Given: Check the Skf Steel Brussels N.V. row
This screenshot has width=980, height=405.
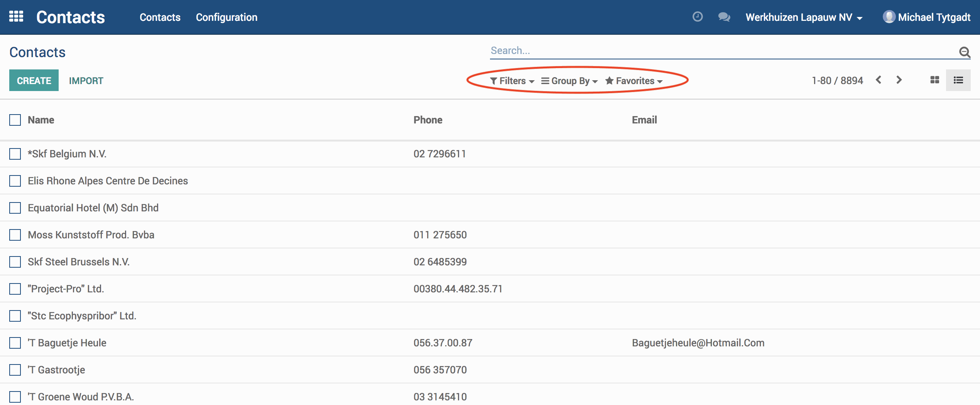Looking at the screenshot, I should click(15, 262).
